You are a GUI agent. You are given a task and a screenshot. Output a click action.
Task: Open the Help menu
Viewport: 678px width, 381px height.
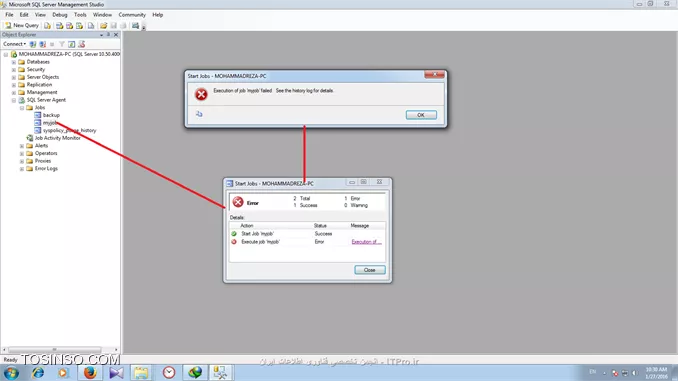157,15
